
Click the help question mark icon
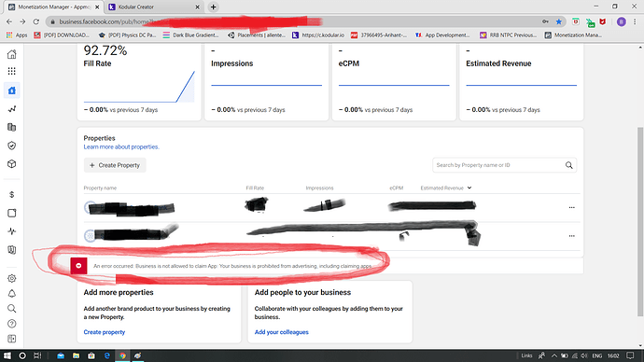[12, 324]
